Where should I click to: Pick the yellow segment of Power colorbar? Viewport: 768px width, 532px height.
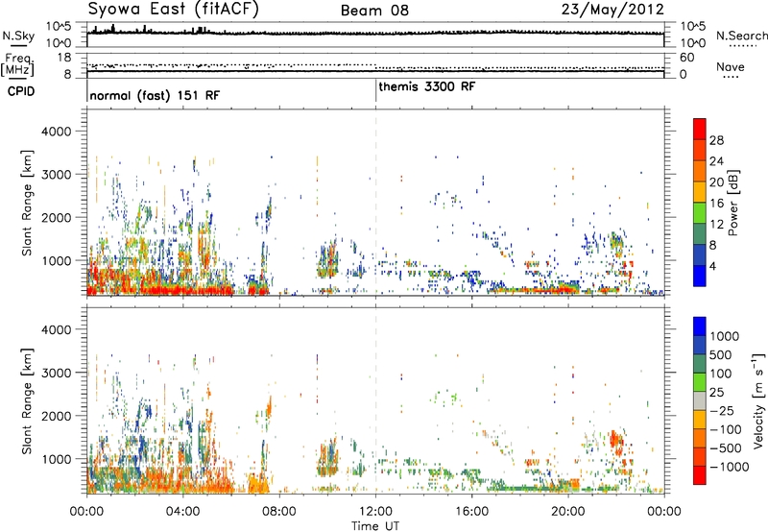[x=700, y=192]
